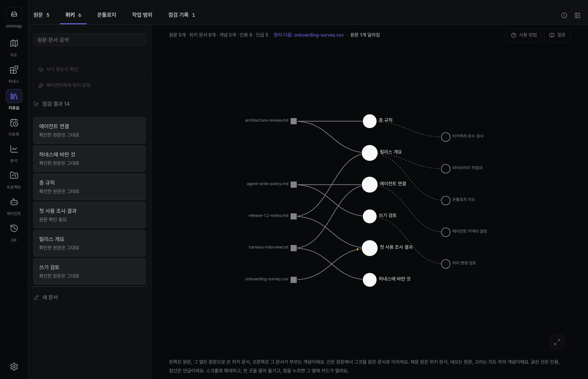588x379 pixels.
Task: Open the Git history section
Action: (x=14, y=233)
